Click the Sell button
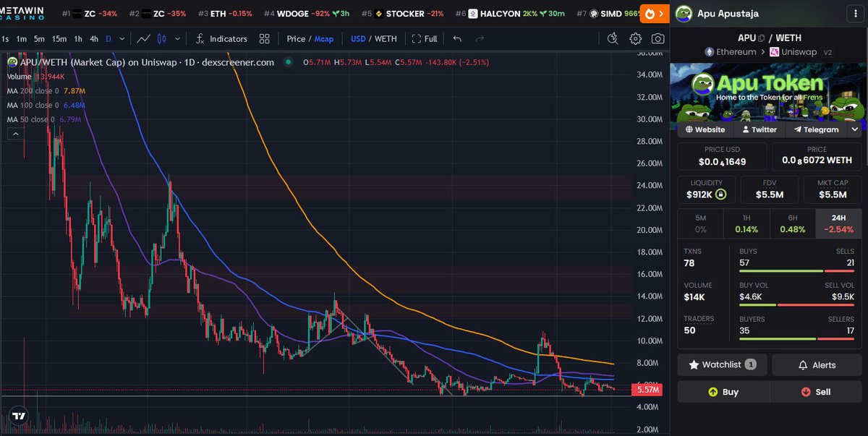The width and height of the screenshot is (868, 436). click(816, 392)
